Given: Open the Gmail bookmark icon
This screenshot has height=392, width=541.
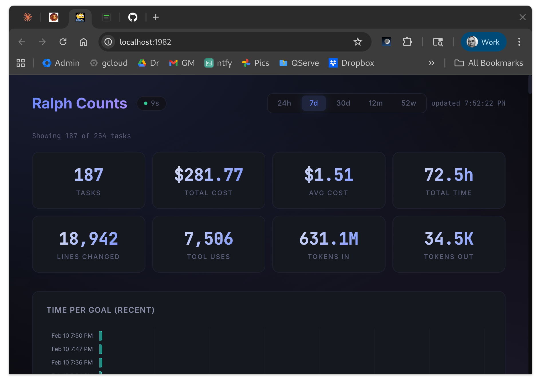Looking at the screenshot, I should pyautogui.click(x=173, y=63).
